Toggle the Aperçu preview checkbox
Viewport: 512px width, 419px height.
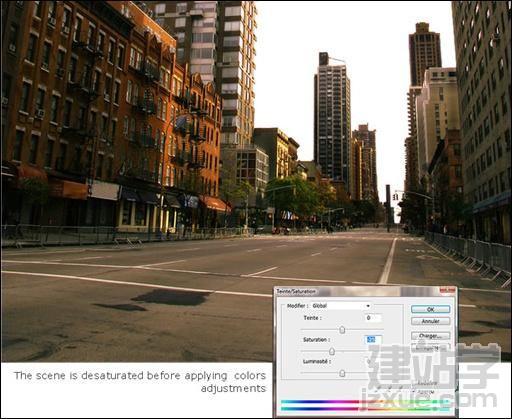point(413,391)
